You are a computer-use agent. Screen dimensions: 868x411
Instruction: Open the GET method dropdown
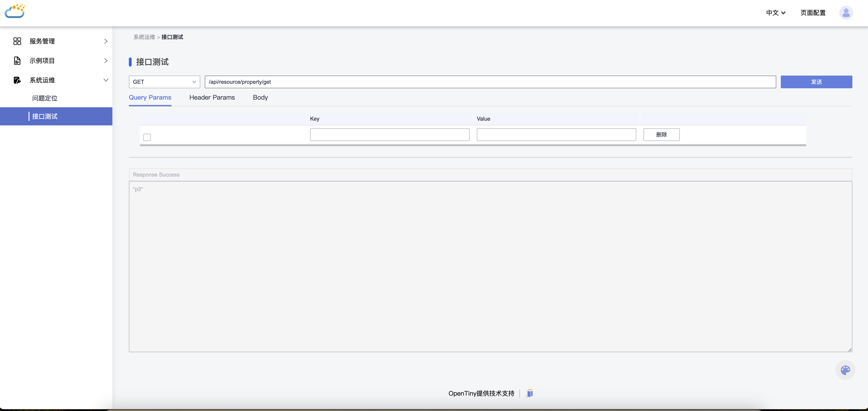tap(164, 82)
